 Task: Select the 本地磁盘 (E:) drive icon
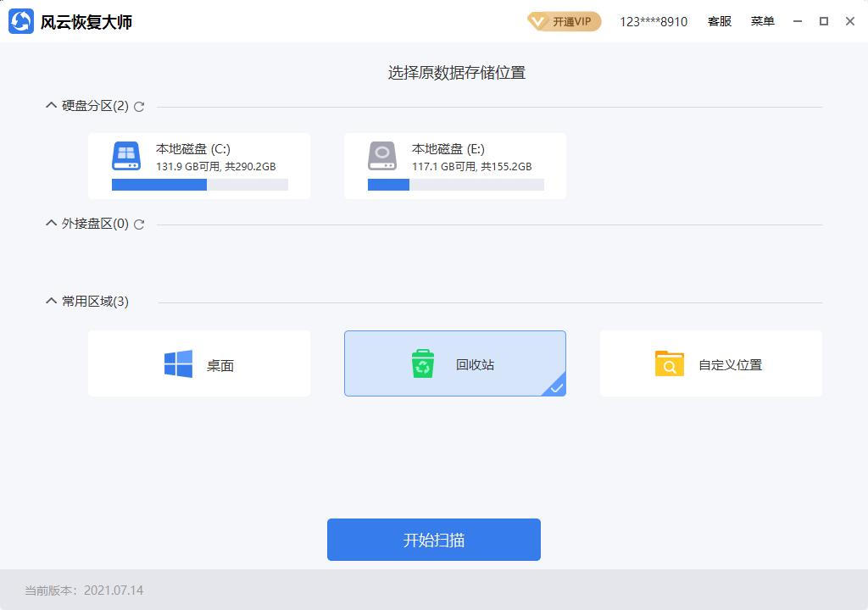[x=381, y=156]
